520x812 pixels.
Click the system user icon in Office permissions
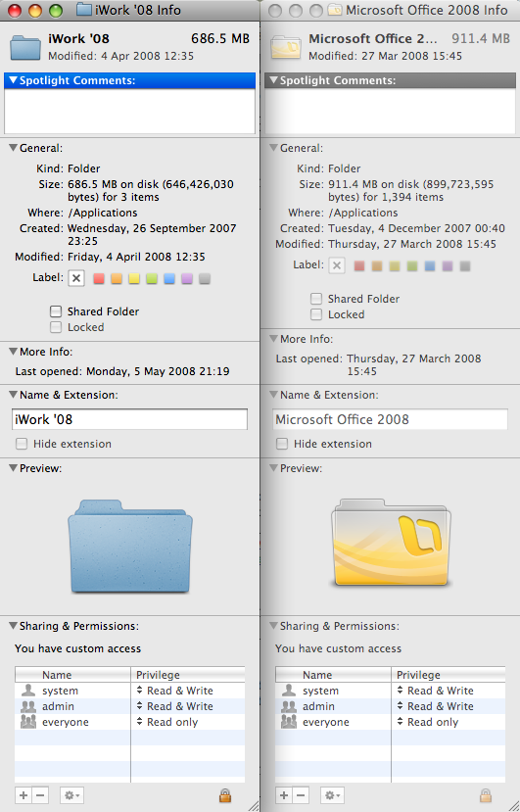point(289,691)
